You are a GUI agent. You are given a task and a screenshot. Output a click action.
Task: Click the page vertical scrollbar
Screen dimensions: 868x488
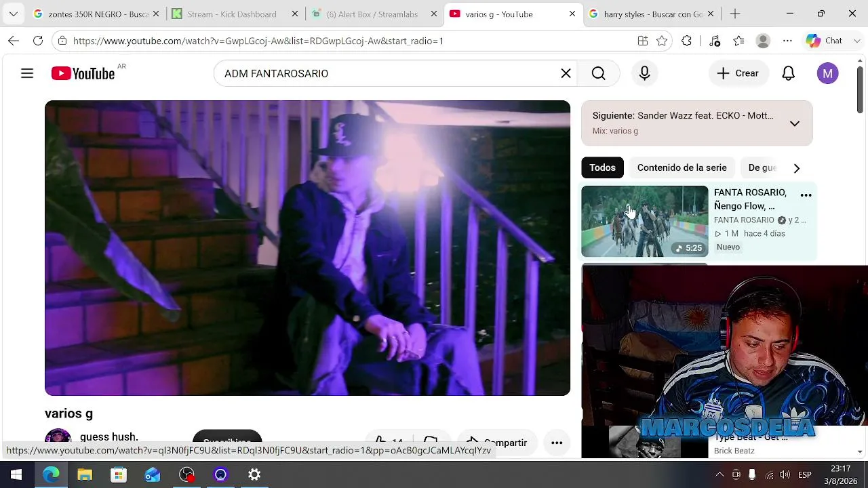point(860,88)
